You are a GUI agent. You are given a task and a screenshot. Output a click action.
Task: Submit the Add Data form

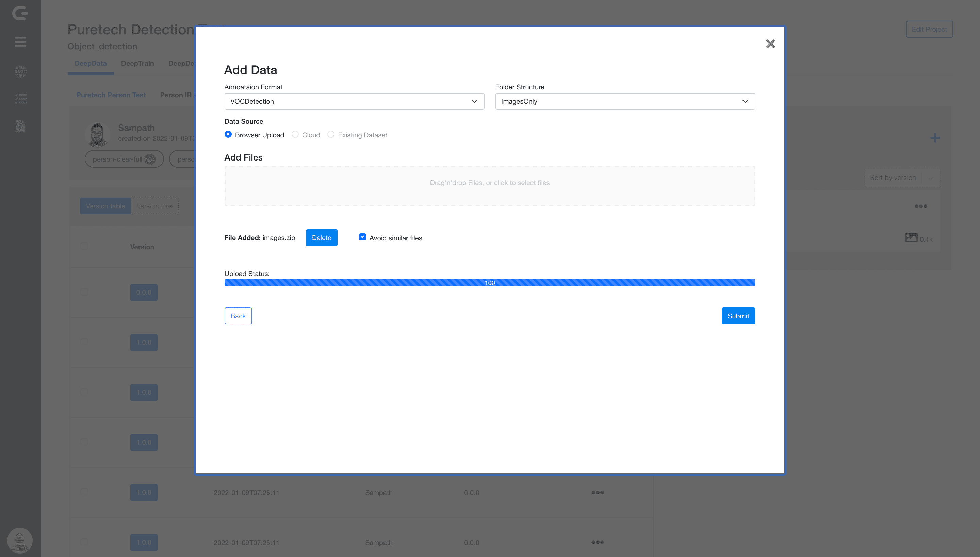pos(738,316)
